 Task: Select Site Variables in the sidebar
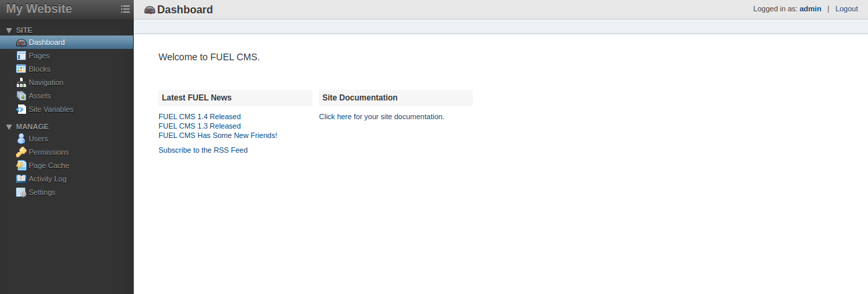point(67,109)
